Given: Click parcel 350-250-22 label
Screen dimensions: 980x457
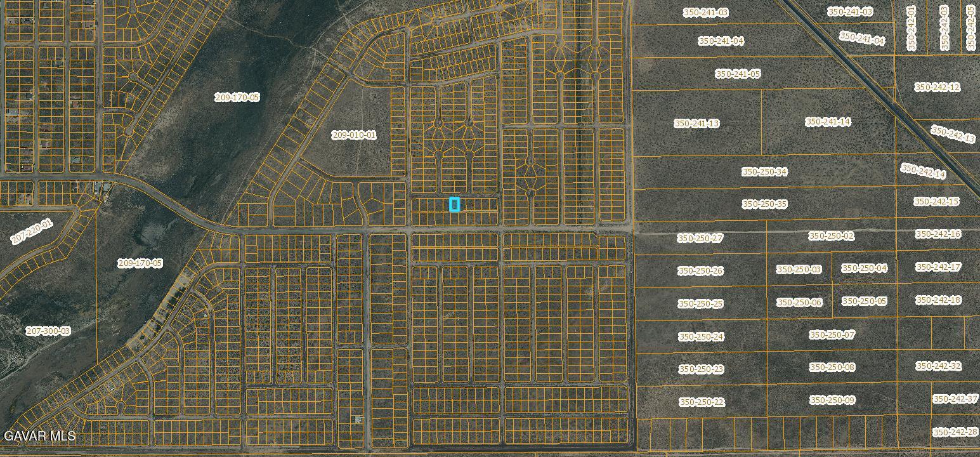Looking at the screenshot, I should coord(701,402).
